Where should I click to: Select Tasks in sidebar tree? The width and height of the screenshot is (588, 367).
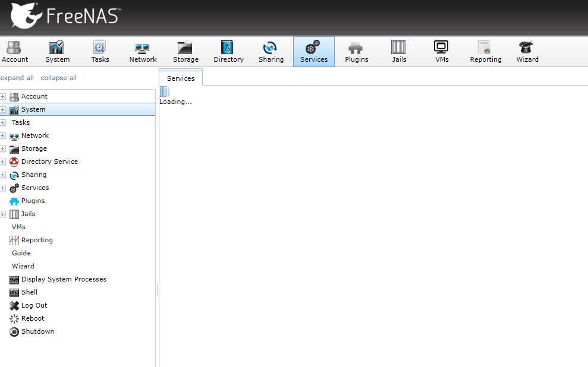point(21,122)
